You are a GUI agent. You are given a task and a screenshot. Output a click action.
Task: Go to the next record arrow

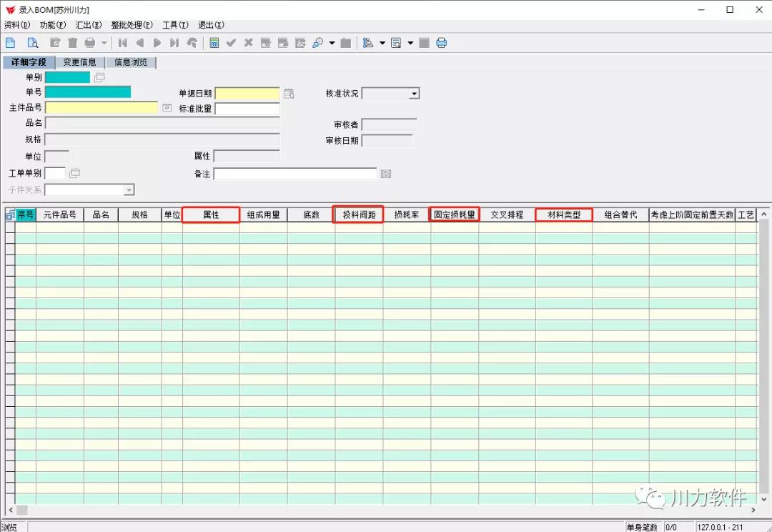157,43
